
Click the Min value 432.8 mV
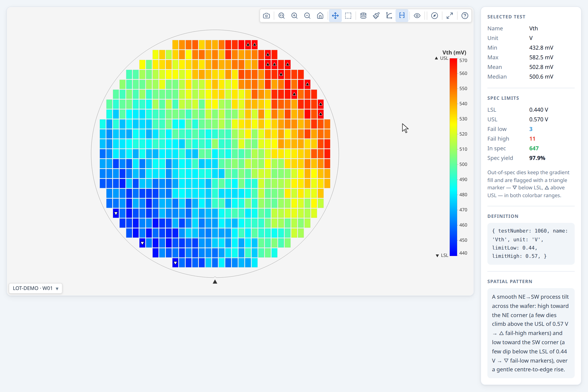(541, 48)
